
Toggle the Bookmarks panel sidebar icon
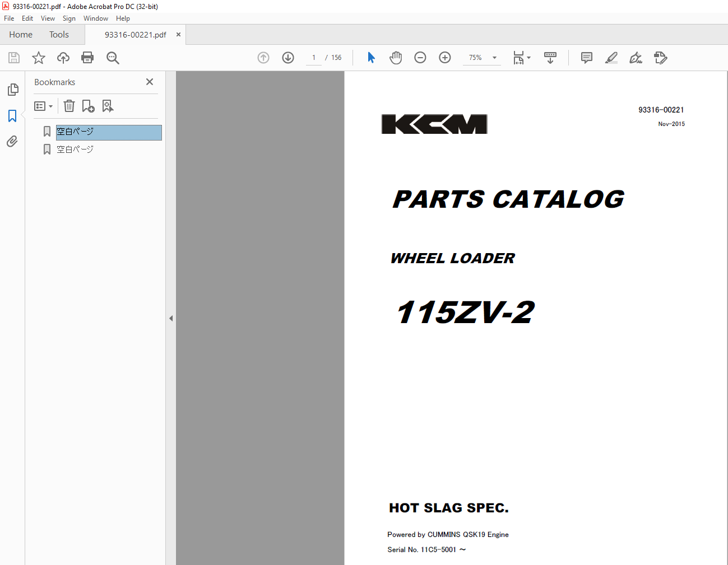click(12, 116)
